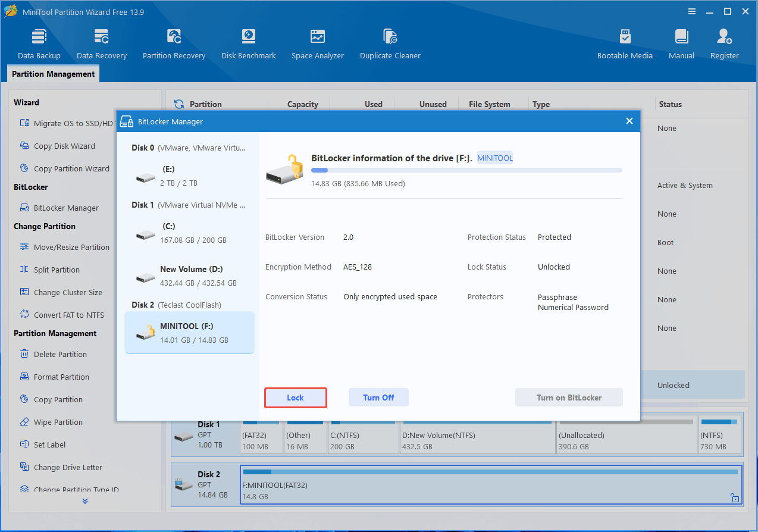Click Migrate OS to SSD/HD wizard
Image resolution: width=758 pixels, height=532 pixels.
coord(66,123)
